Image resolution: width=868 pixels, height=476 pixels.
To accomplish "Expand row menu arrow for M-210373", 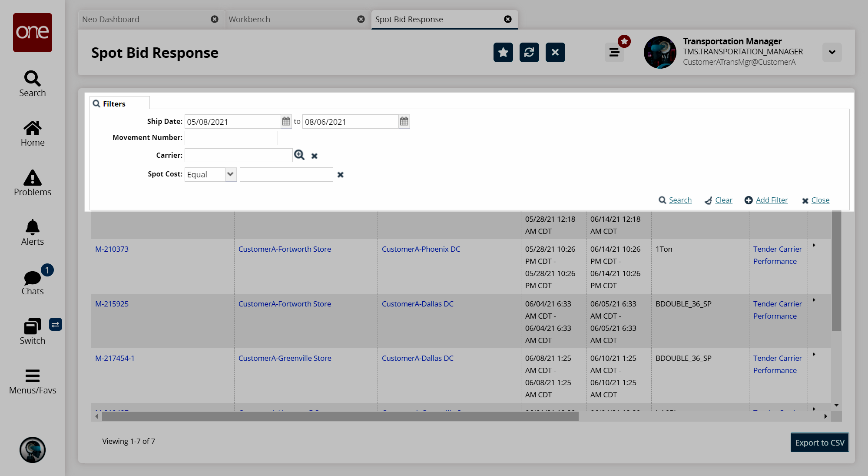I will tap(814, 246).
